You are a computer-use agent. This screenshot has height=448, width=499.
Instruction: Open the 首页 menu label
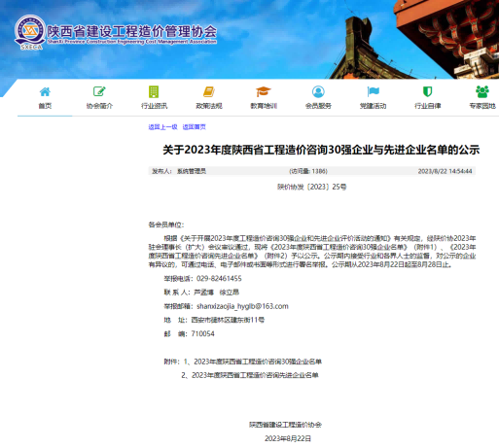[45, 106]
